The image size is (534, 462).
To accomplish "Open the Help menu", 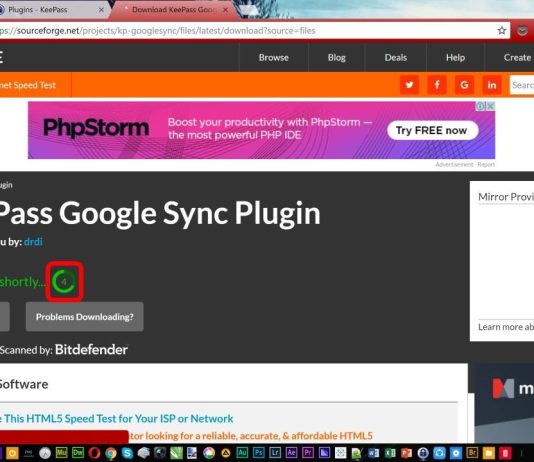I will 455,58.
